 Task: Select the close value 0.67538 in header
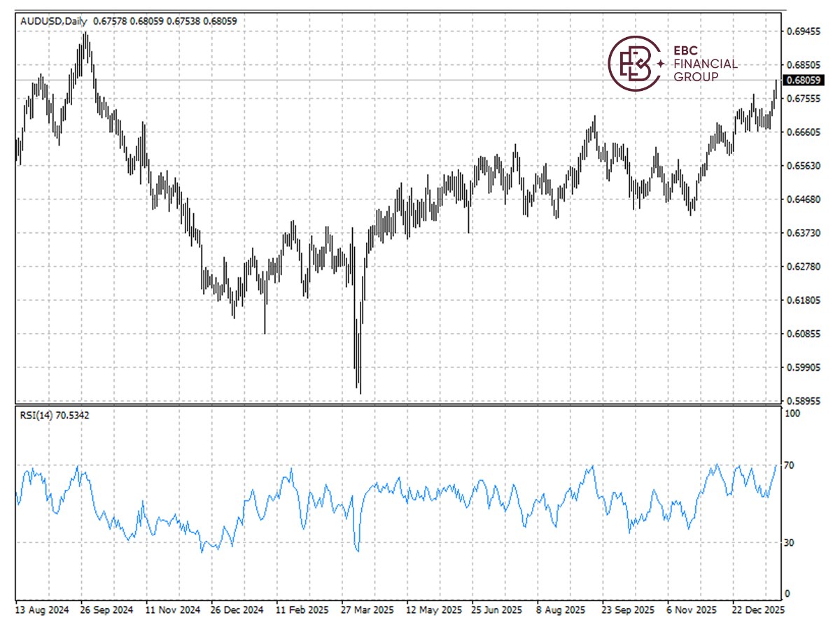click(x=183, y=21)
